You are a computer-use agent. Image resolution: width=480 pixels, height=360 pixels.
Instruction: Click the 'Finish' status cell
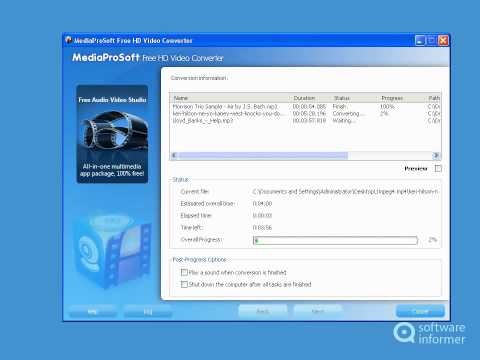click(x=339, y=106)
